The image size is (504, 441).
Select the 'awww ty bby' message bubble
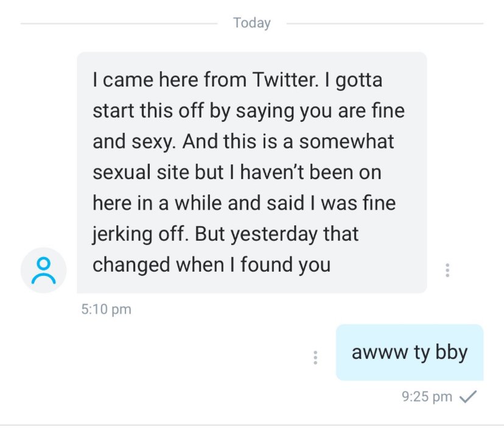pyautogui.click(x=410, y=352)
